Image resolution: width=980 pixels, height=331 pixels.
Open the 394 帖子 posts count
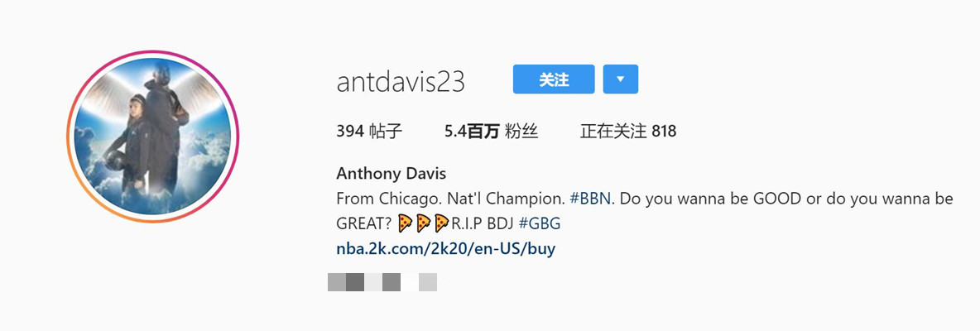click(369, 131)
